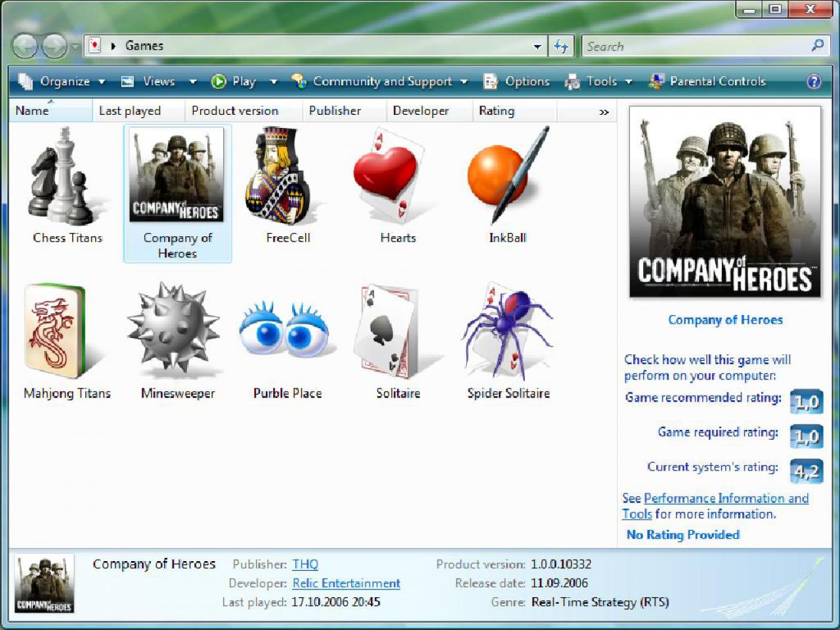Select the Spider Solitaire game icon
The width and height of the screenshot is (840, 630).
(508, 331)
